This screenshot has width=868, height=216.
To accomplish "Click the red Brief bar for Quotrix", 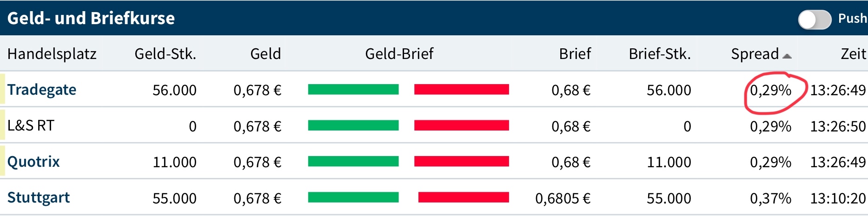I will pyautogui.click(x=461, y=161).
